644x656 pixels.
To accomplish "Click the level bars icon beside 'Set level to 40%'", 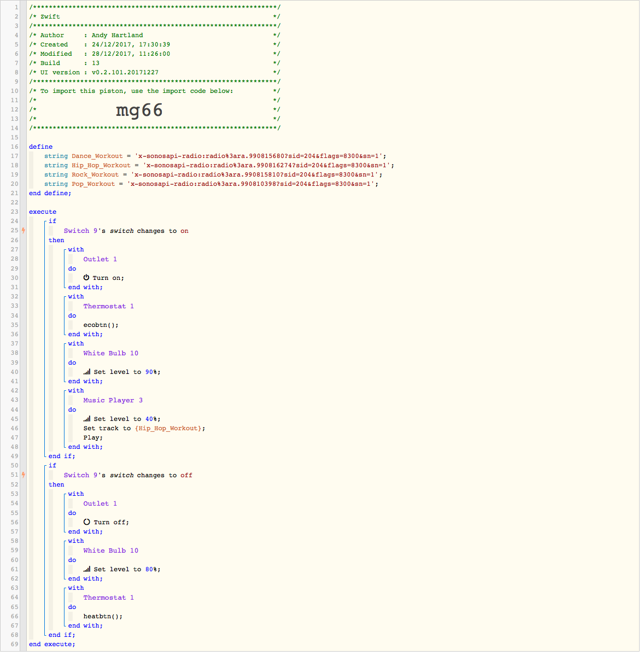I will click(x=87, y=419).
